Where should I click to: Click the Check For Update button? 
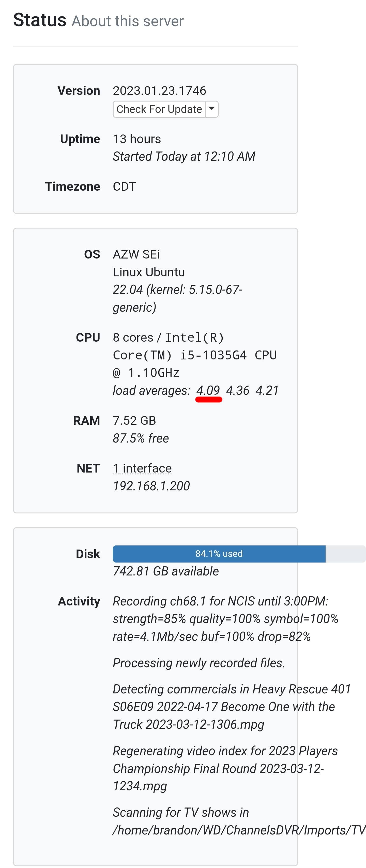coord(159,109)
